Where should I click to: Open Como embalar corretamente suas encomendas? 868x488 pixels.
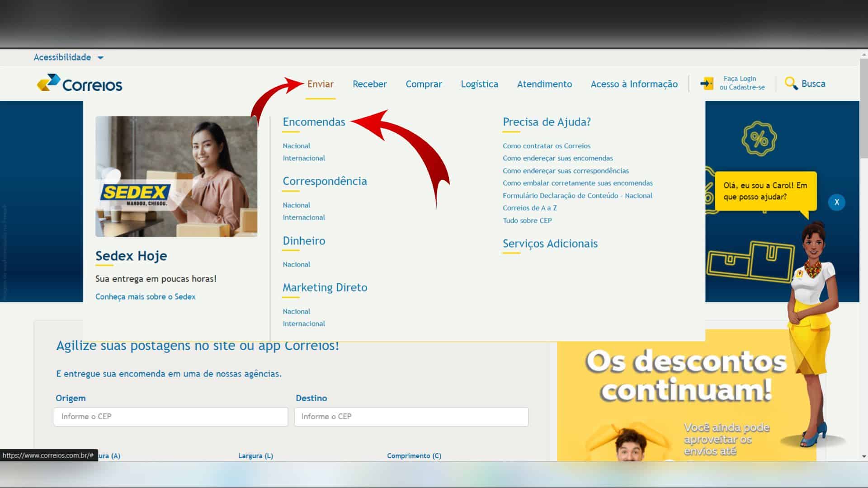[x=578, y=183]
